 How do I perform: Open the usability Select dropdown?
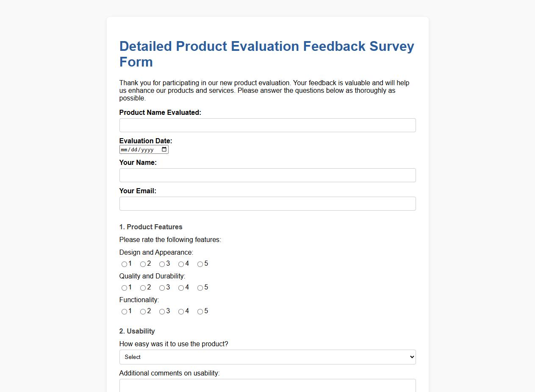(x=267, y=357)
